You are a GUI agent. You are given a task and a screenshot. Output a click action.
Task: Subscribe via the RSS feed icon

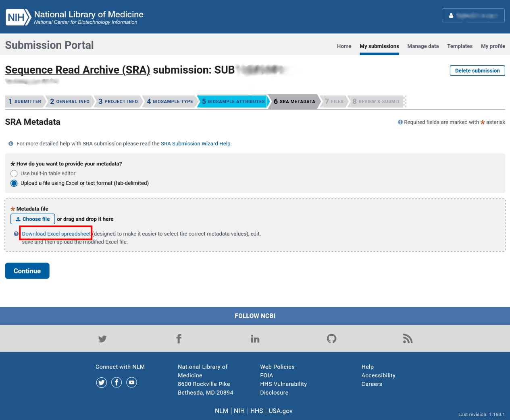tap(408, 339)
